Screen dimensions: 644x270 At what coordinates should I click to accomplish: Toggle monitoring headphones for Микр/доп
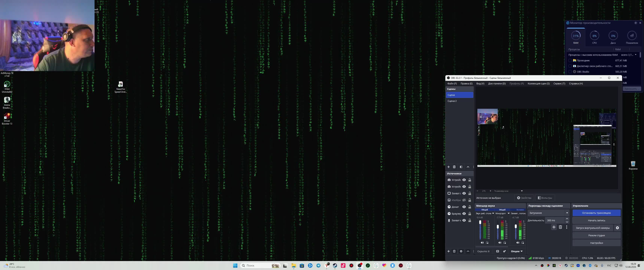coord(505,242)
